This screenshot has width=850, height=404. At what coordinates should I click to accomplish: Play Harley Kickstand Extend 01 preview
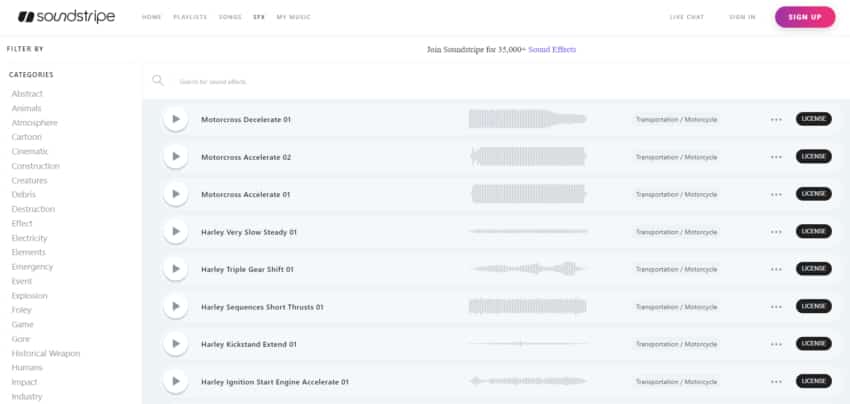pyautogui.click(x=175, y=344)
